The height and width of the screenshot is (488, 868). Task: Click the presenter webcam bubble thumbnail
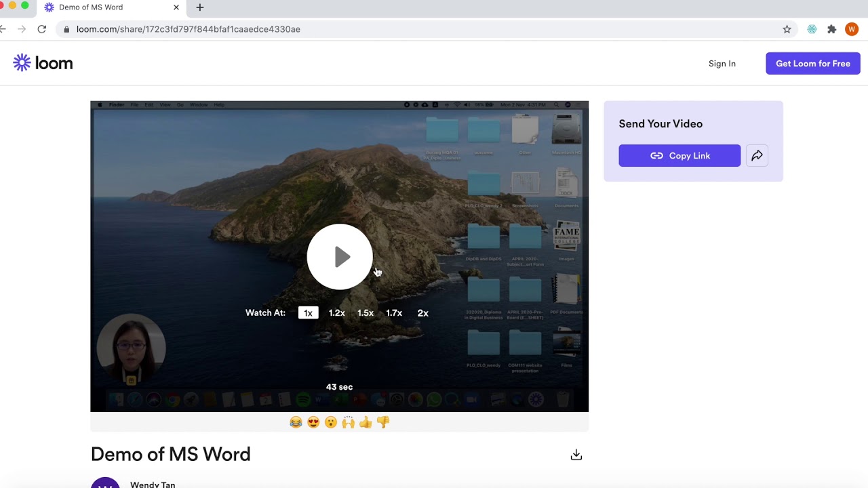coord(131,350)
